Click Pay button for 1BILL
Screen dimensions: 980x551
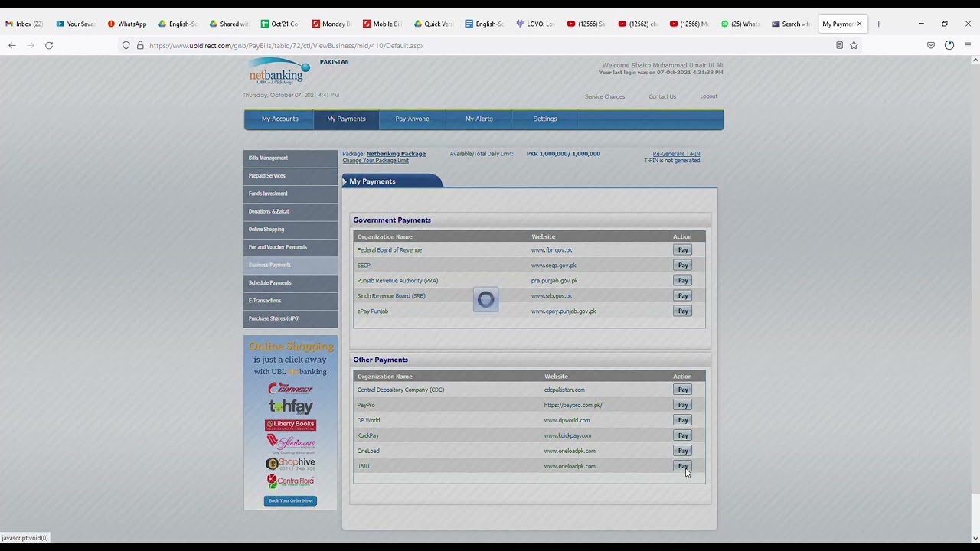(x=683, y=466)
